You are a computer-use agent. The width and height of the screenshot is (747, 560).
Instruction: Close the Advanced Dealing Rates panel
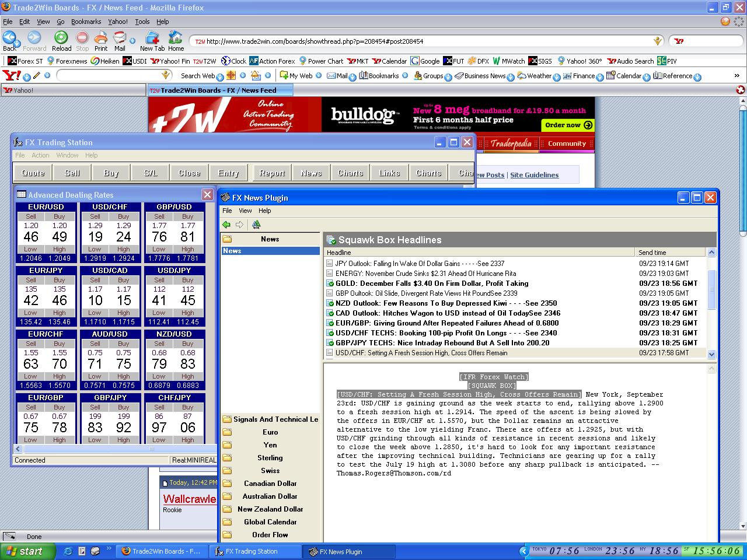point(207,194)
